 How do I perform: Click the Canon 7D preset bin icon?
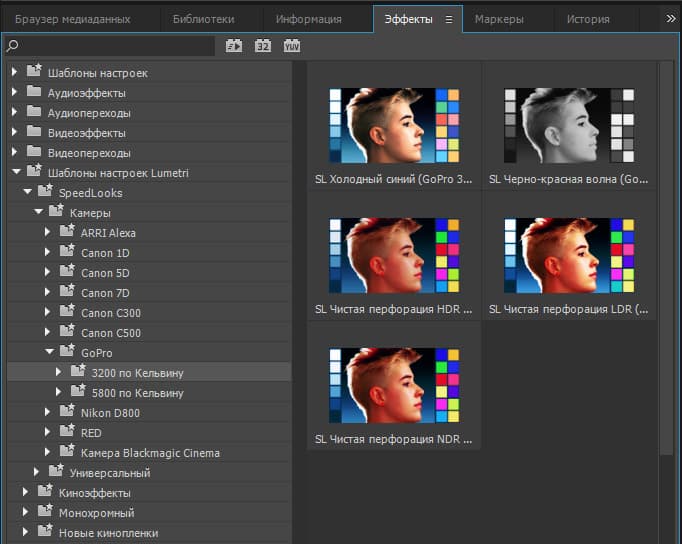tap(67, 290)
